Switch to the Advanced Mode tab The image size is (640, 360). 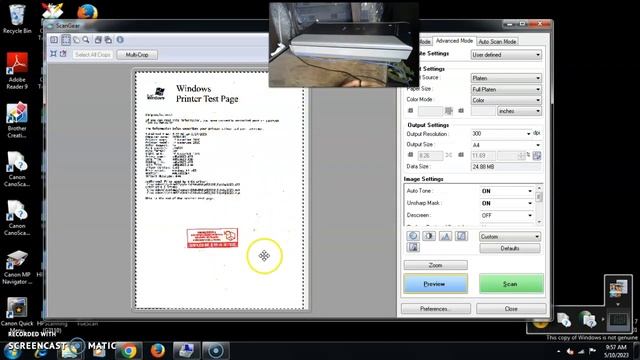pyautogui.click(x=454, y=41)
